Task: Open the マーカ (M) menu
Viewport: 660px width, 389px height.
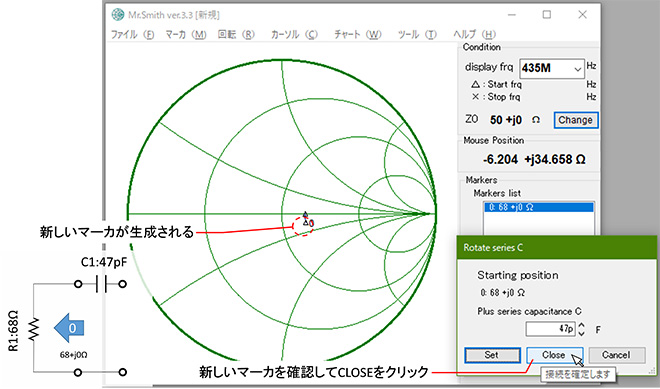Action: pos(186,35)
